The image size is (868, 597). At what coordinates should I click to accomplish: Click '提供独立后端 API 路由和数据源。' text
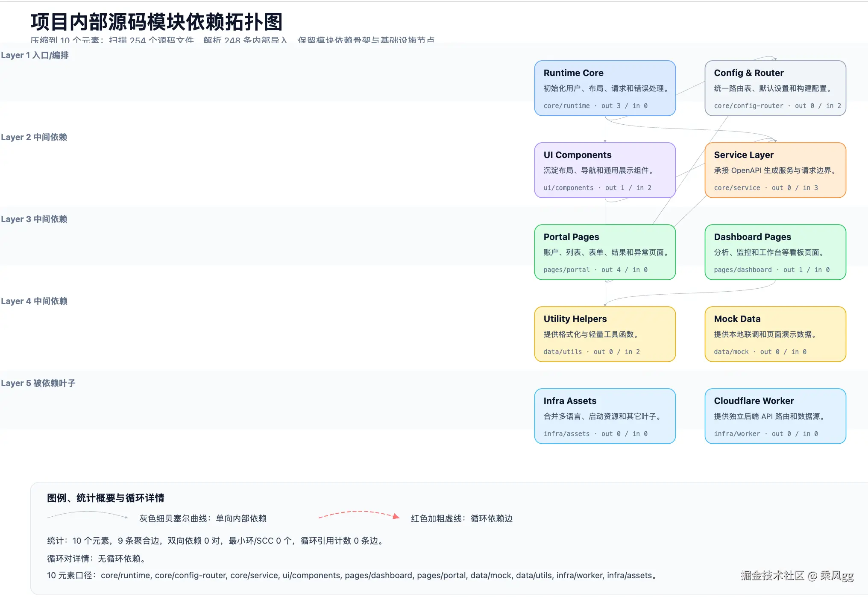771,416
